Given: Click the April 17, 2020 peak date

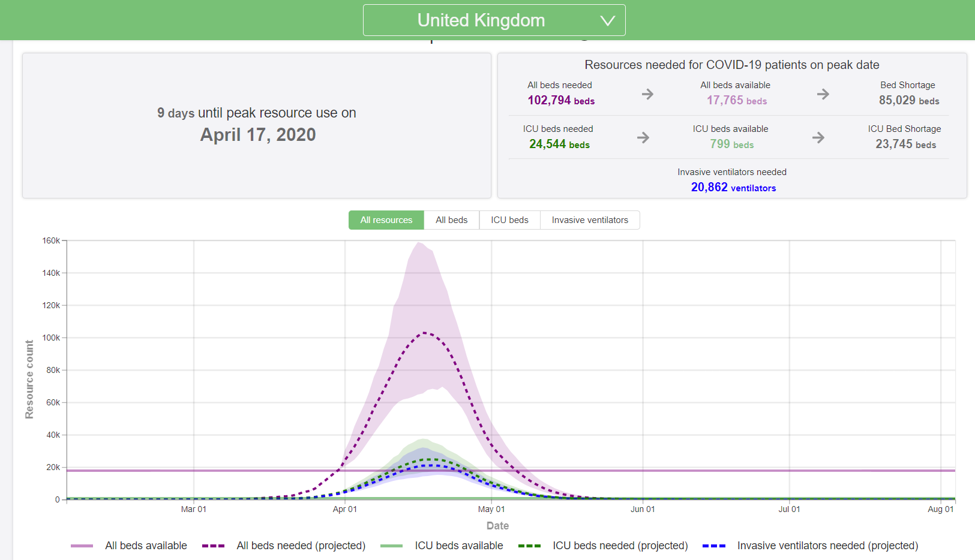Looking at the screenshot, I should (x=258, y=135).
